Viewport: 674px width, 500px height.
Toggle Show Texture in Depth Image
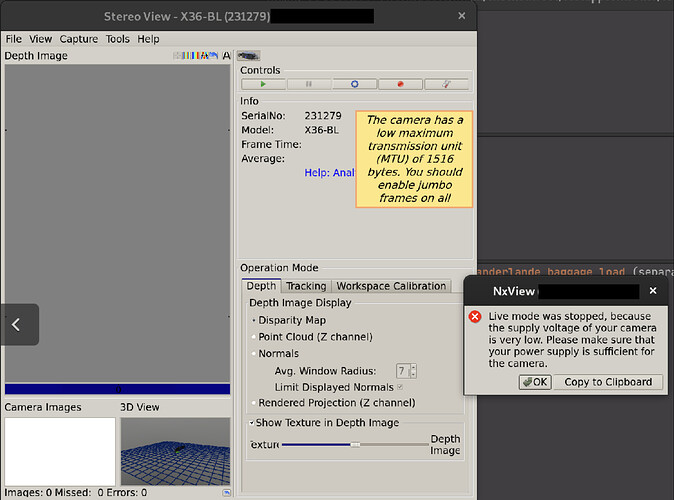[x=252, y=423]
